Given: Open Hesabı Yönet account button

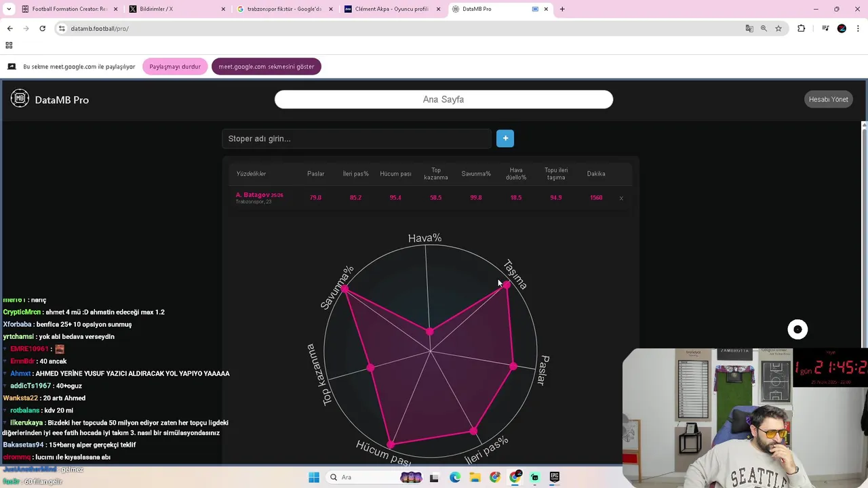Looking at the screenshot, I should click(828, 99).
